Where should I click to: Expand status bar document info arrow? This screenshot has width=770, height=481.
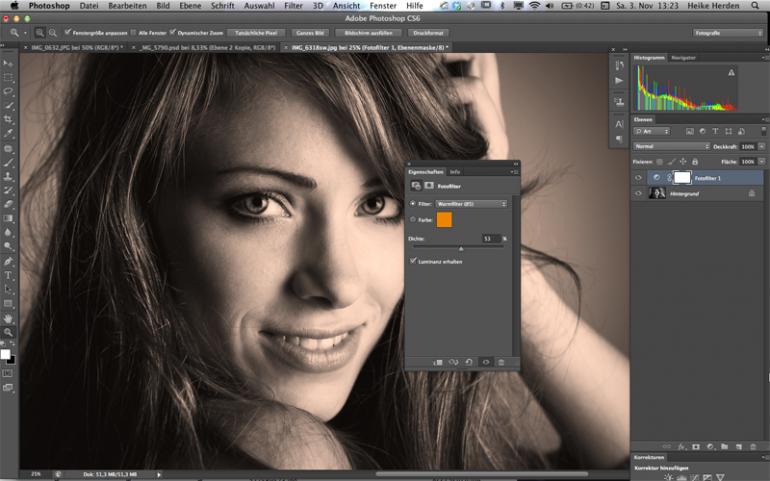click(x=159, y=474)
